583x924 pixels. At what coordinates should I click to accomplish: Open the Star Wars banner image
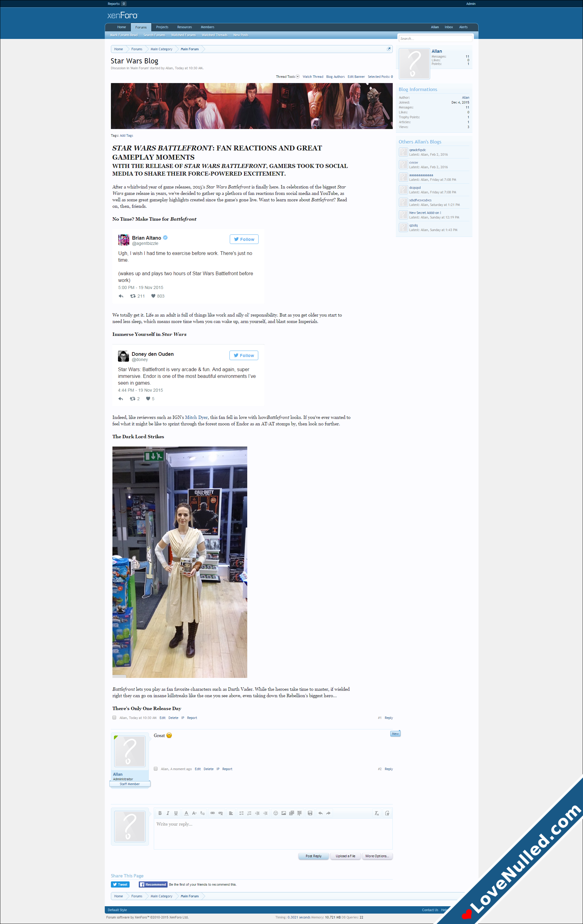[x=252, y=106]
